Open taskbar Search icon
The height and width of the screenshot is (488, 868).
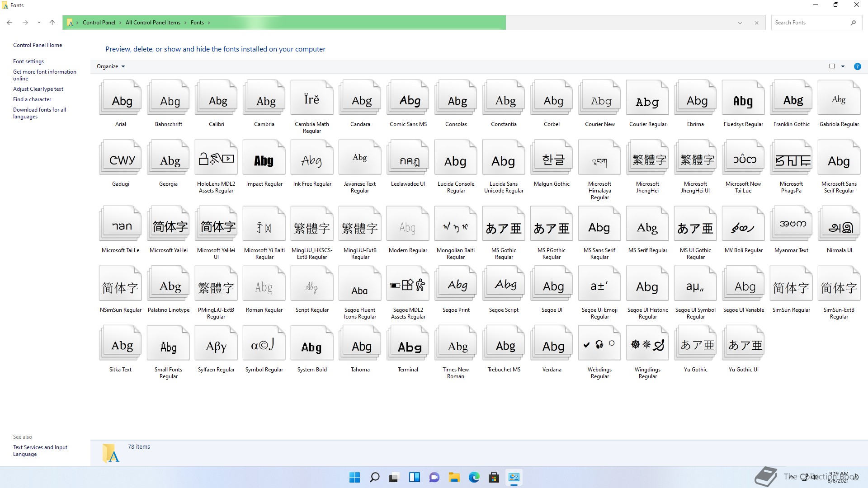tap(375, 477)
